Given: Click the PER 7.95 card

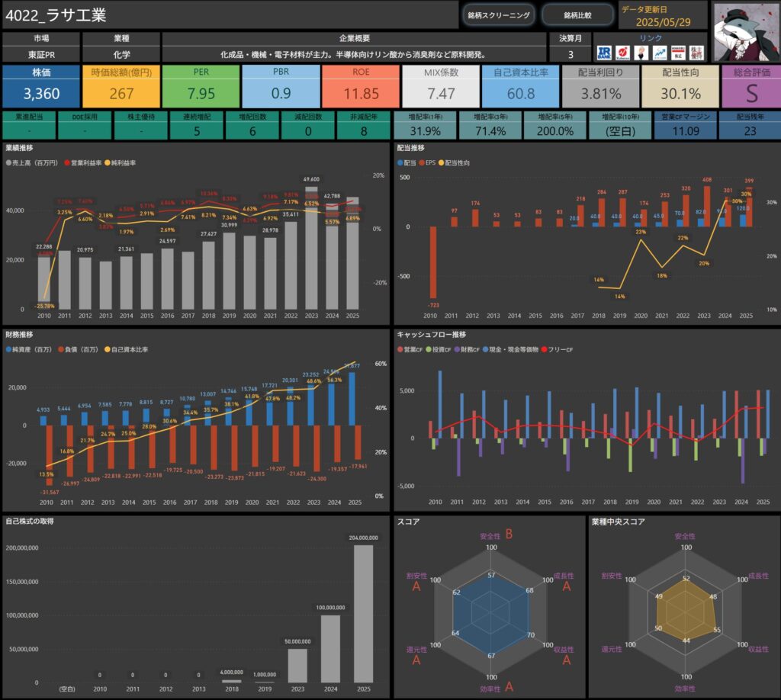Looking at the screenshot, I should click(201, 86).
